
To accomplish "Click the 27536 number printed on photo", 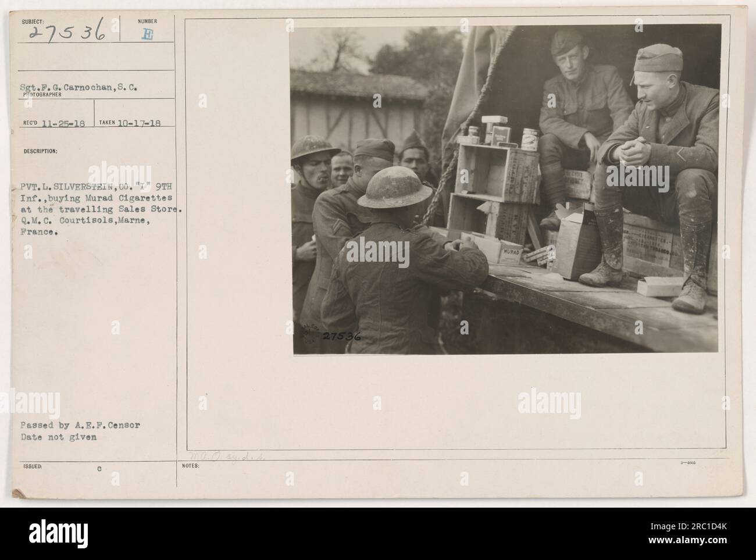I will [341, 336].
